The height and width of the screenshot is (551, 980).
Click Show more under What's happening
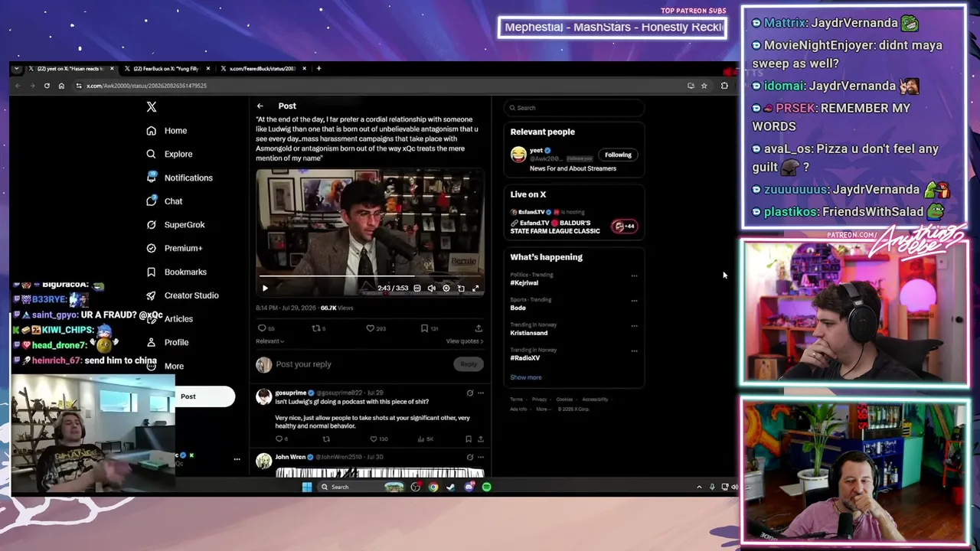526,377
